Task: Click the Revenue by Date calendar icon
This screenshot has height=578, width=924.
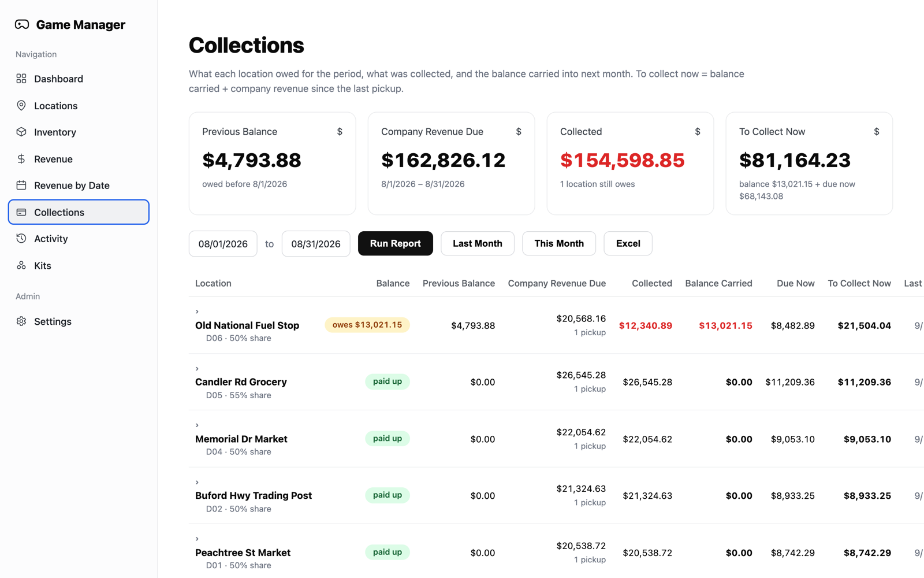Action: point(21,185)
